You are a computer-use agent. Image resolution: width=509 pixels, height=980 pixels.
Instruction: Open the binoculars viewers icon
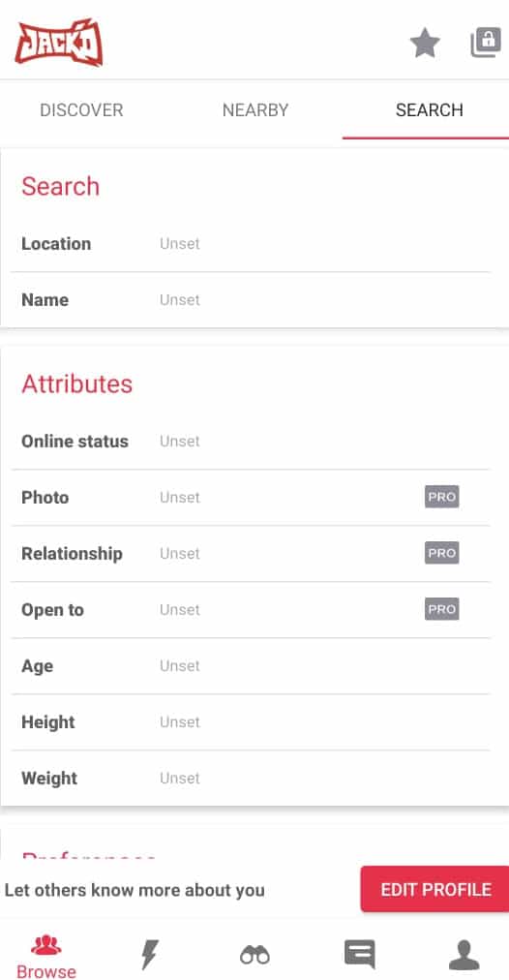click(x=254, y=955)
